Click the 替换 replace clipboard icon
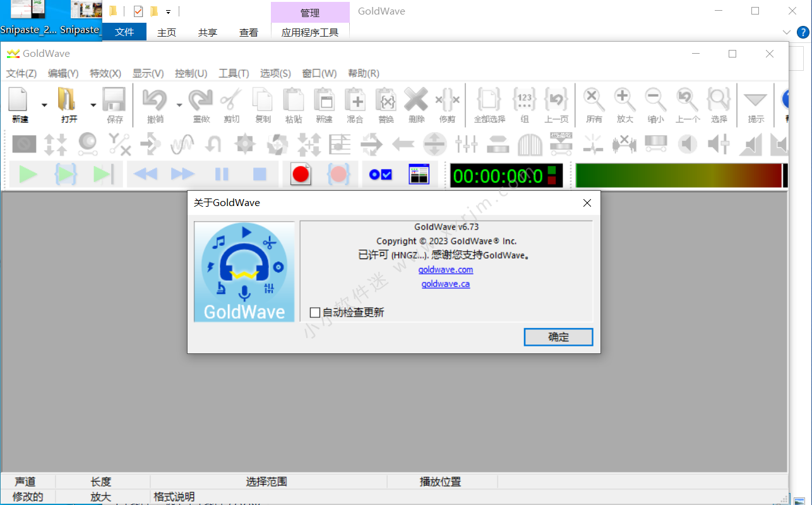Screen dimensions: 812x505 point(386,100)
